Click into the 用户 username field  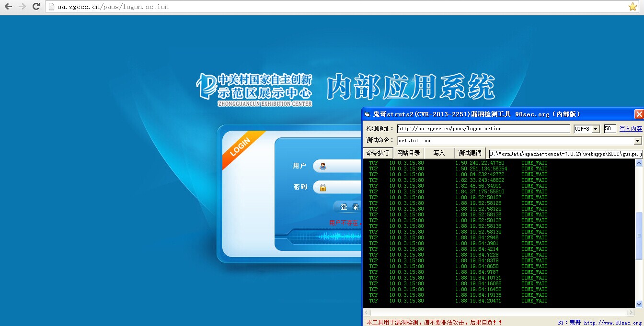coord(337,166)
